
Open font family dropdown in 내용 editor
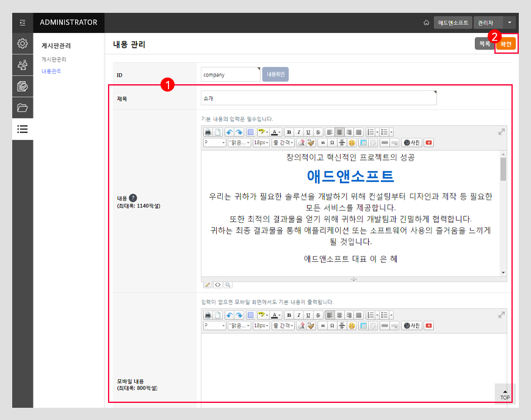pyautogui.click(x=239, y=143)
